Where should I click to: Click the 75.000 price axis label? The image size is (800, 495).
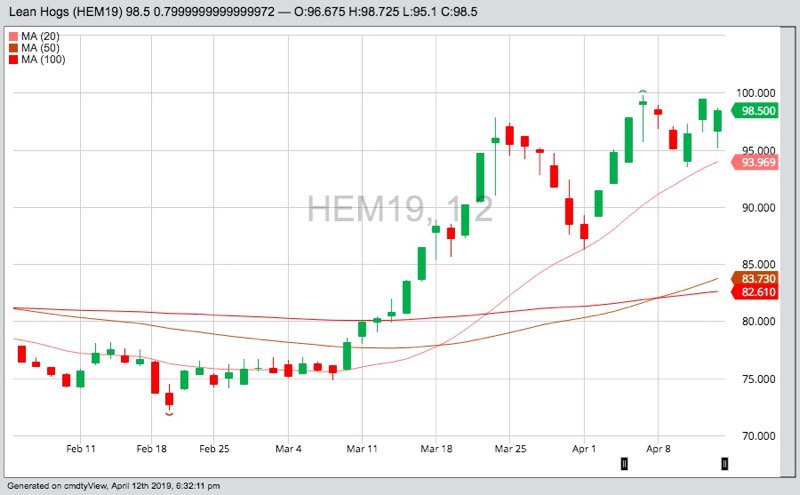click(758, 379)
